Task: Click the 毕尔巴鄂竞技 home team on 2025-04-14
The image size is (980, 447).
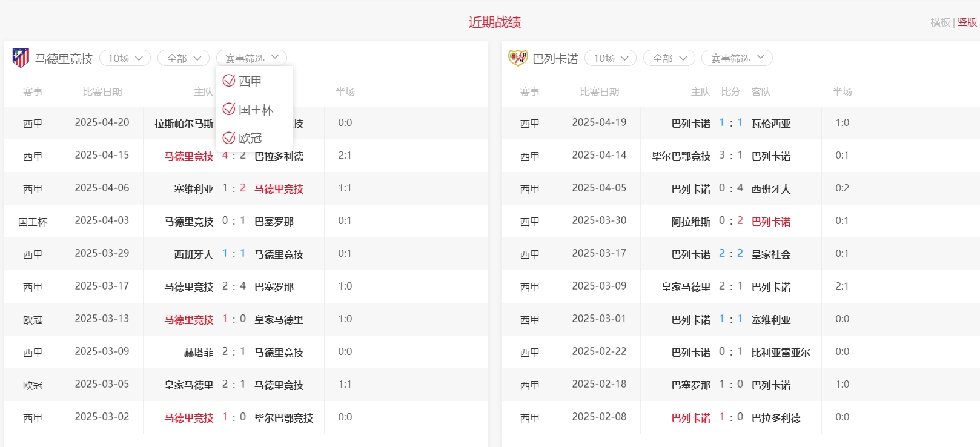Action: tap(681, 156)
